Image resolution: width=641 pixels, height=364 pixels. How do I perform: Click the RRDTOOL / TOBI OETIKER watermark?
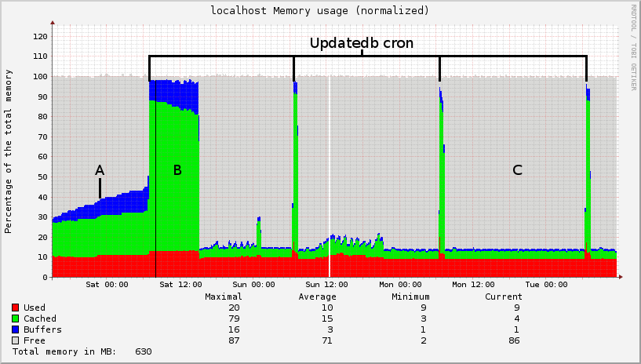634,47
